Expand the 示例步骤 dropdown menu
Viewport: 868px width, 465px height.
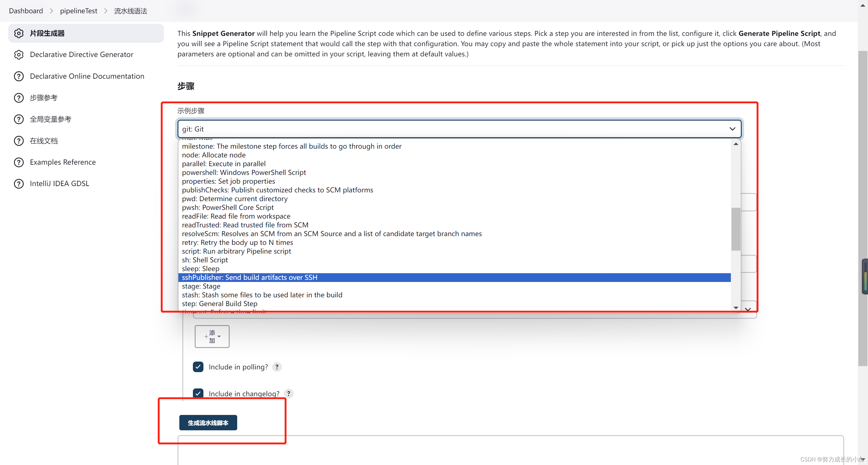tap(459, 128)
